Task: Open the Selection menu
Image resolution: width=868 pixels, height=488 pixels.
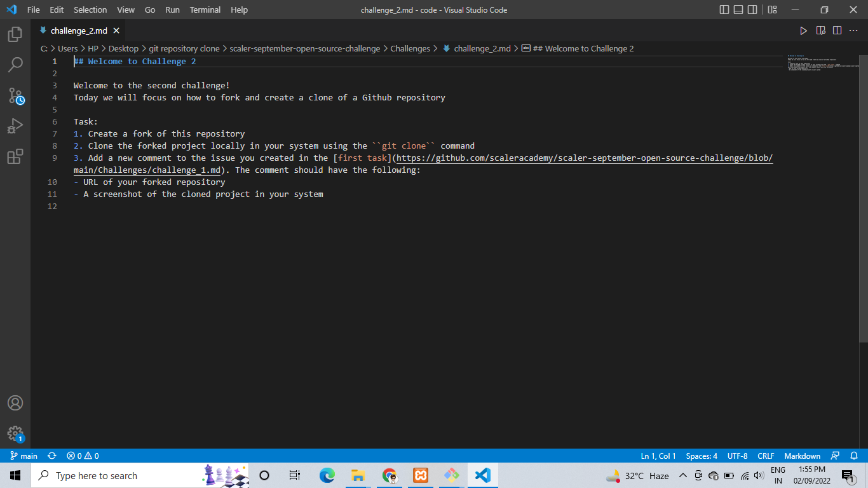Action: 90,10
